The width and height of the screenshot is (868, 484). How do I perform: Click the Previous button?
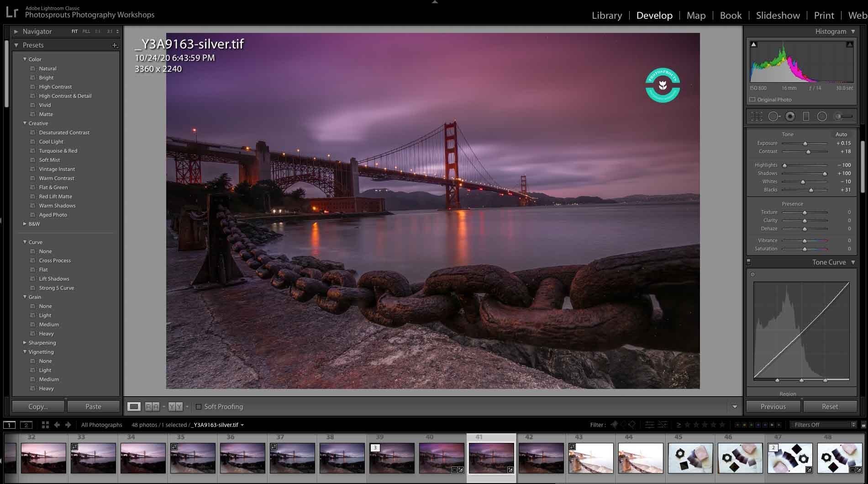click(x=773, y=406)
